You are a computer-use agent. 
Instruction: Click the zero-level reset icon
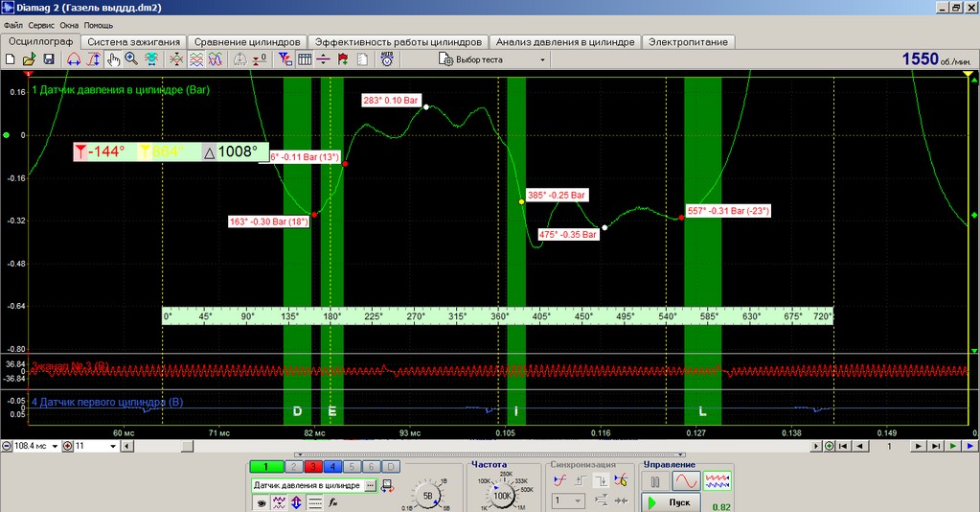(259, 59)
